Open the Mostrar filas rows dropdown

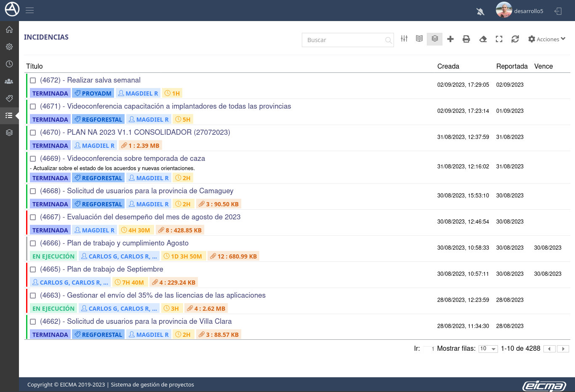pyautogui.click(x=488, y=349)
